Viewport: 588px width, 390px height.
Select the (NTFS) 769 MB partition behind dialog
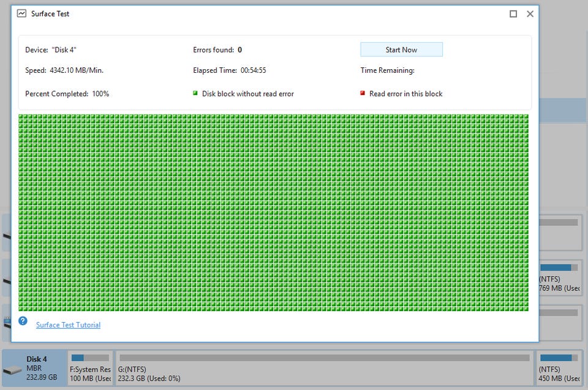pos(560,278)
